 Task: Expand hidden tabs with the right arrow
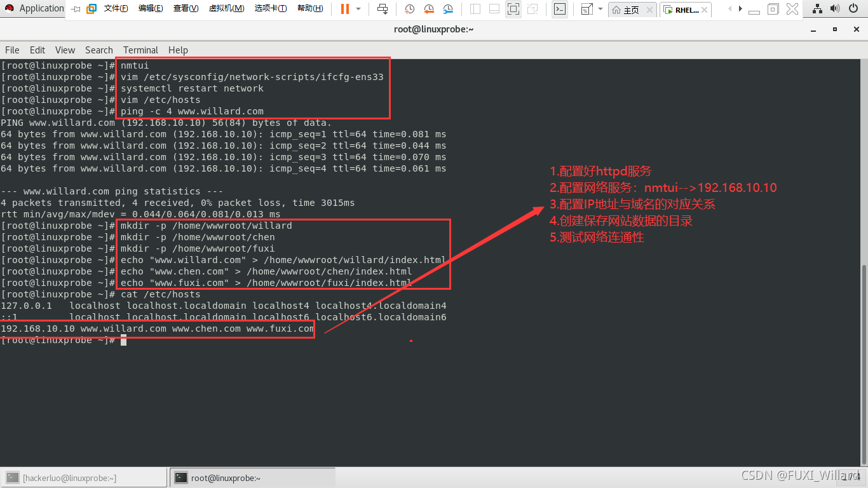(740, 8)
